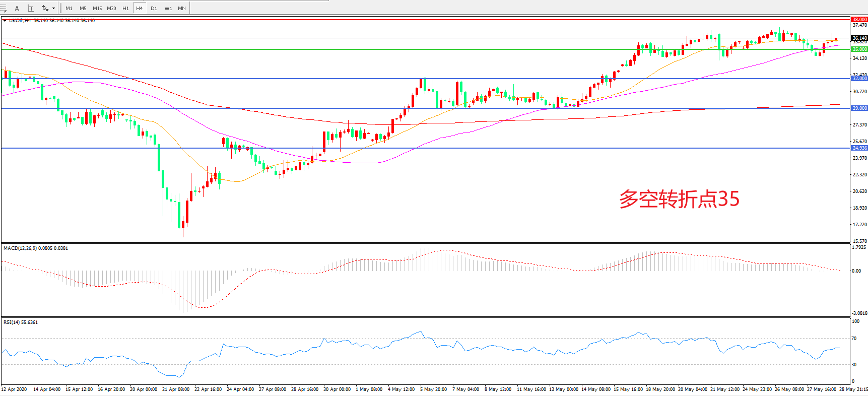Select the Text Label tool
This screenshot has width=868, height=396.
[x=31, y=8]
